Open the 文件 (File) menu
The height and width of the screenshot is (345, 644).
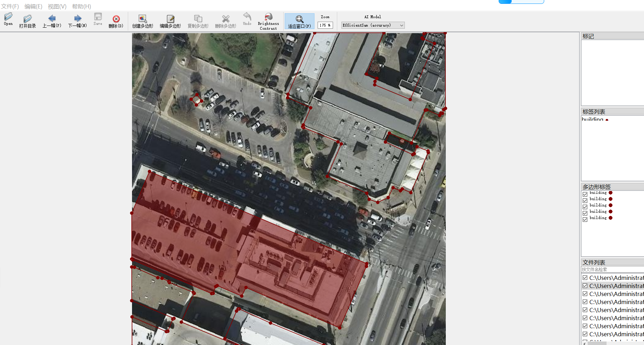coord(10,6)
